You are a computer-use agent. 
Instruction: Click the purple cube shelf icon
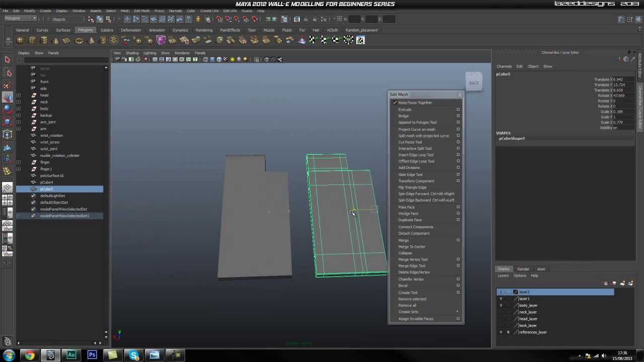point(161,40)
